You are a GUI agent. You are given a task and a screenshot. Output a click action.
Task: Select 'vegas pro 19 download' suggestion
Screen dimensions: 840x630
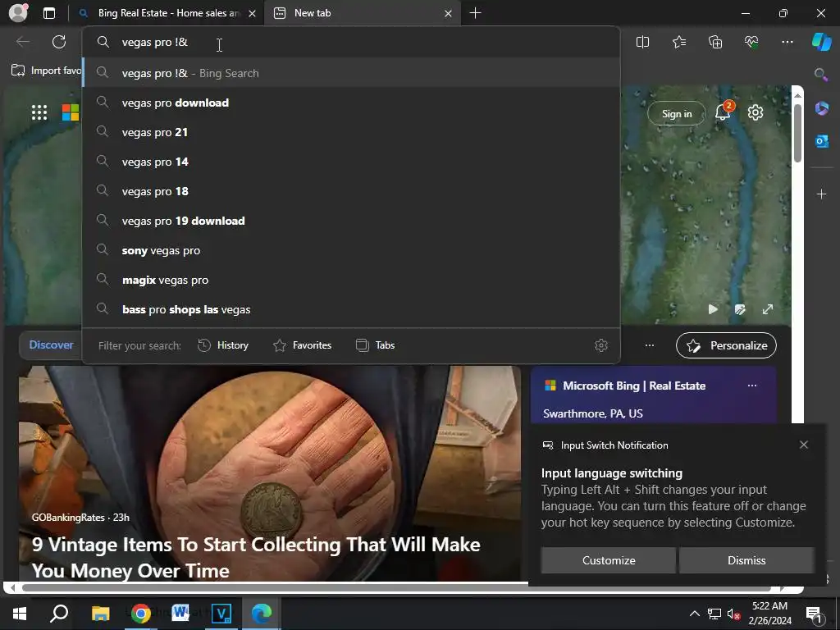point(351,221)
